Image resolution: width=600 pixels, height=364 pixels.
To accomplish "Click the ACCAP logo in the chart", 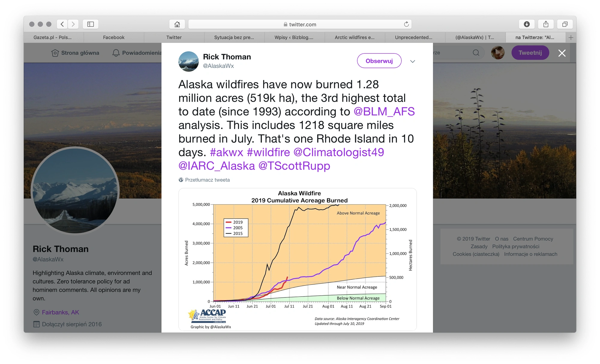I will pyautogui.click(x=207, y=316).
